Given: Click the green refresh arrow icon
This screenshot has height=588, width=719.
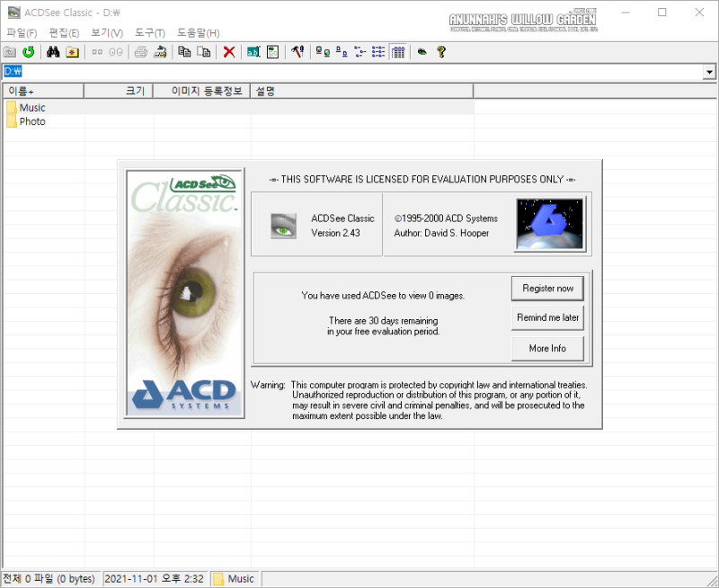Looking at the screenshot, I should coord(29,52).
